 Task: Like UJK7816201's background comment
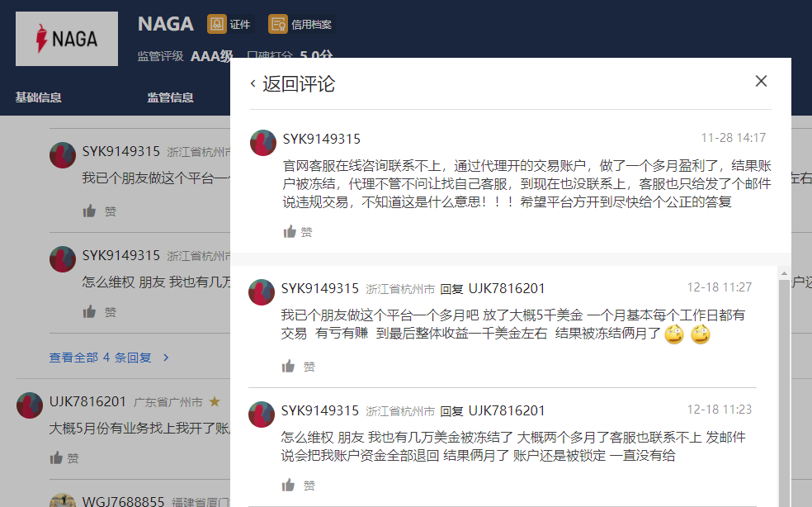pyautogui.click(x=56, y=457)
